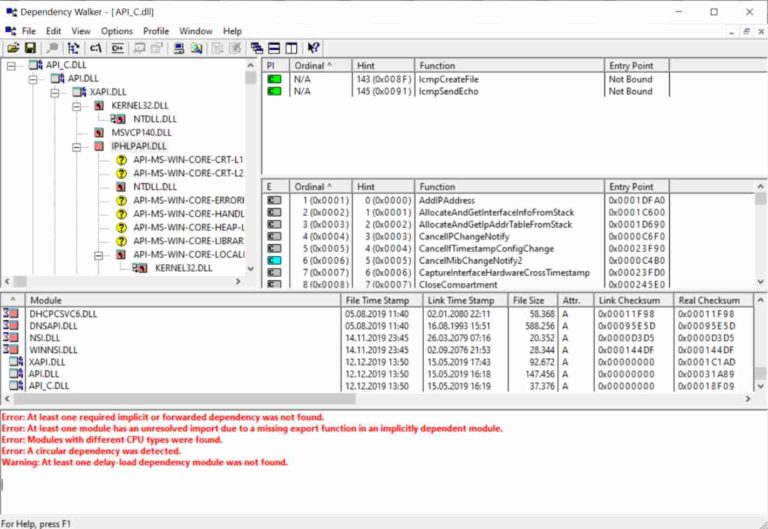Click the Open file toolbar icon
Viewport: 768px width, 529px height.
tap(13, 48)
